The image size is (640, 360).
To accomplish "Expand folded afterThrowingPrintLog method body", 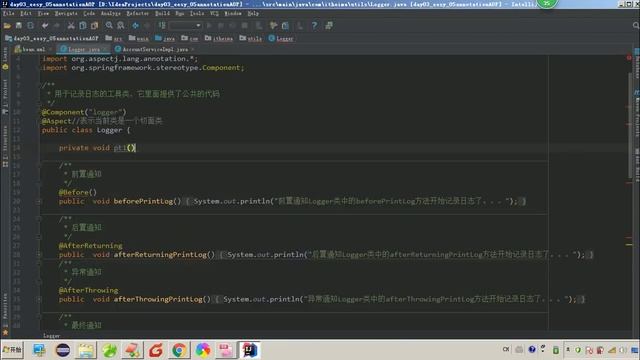I will click(x=39, y=299).
